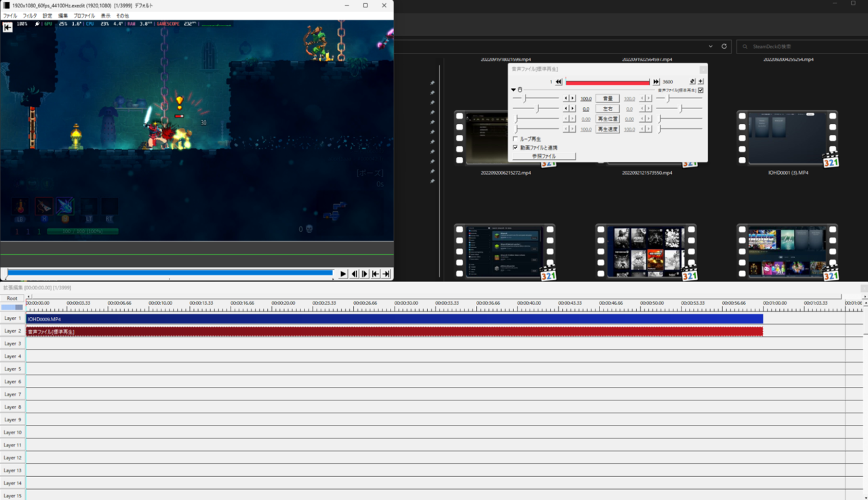Viewport: 868px width, 500px height.
Task: Go to previous section in audio settings dialog
Action: point(559,82)
